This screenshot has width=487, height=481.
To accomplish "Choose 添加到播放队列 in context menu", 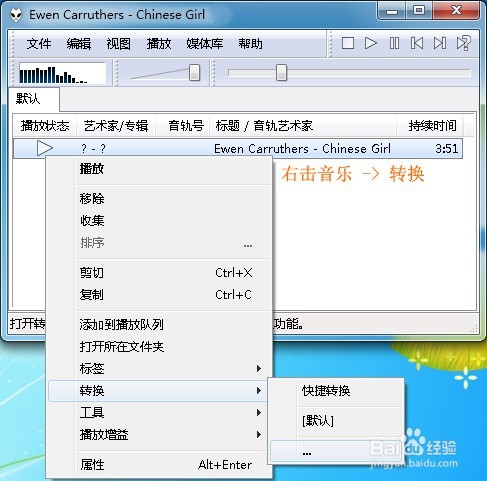I will coord(159,324).
